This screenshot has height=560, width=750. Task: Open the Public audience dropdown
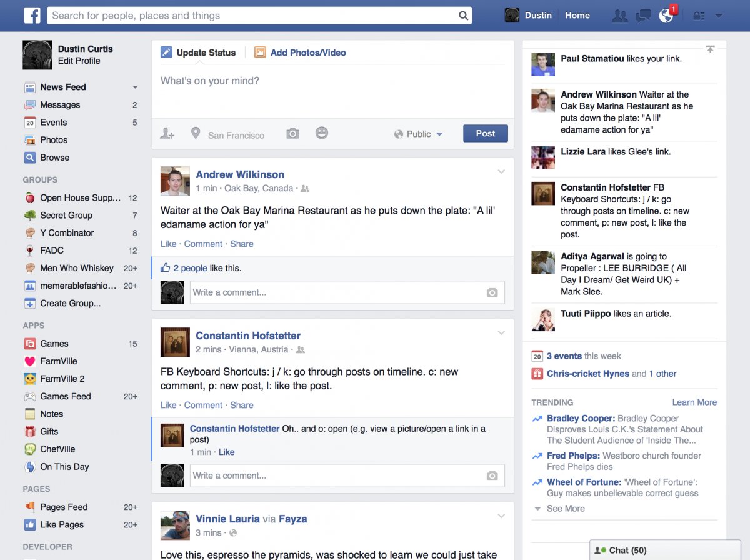pyautogui.click(x=419, y=134)
